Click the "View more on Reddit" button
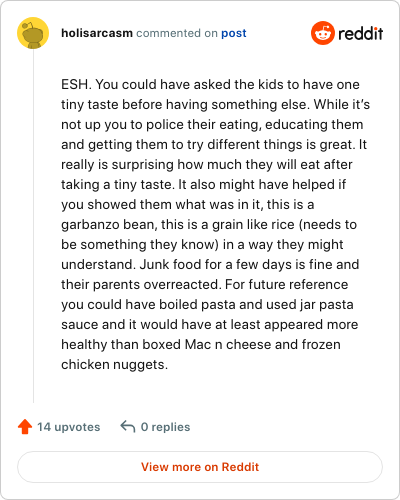The height and width of the screenshot is (500, 400). 200,467
